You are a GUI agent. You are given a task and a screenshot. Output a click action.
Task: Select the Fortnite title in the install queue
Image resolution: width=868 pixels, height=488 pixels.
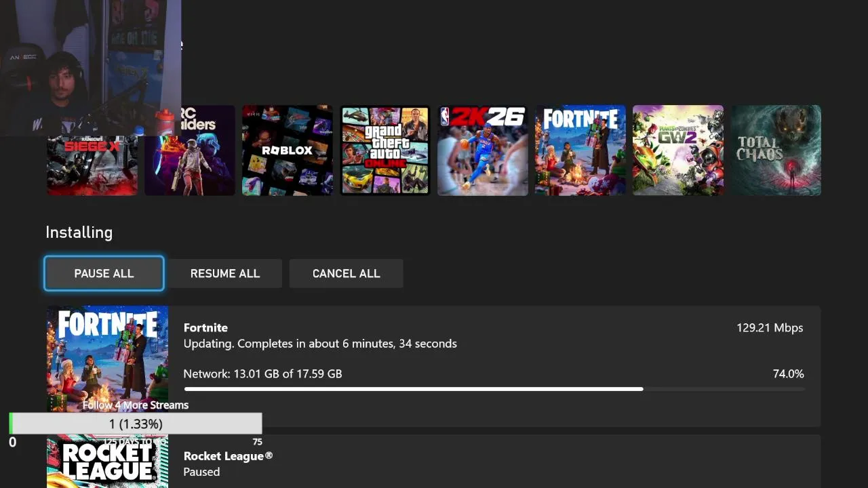[205, 327]
